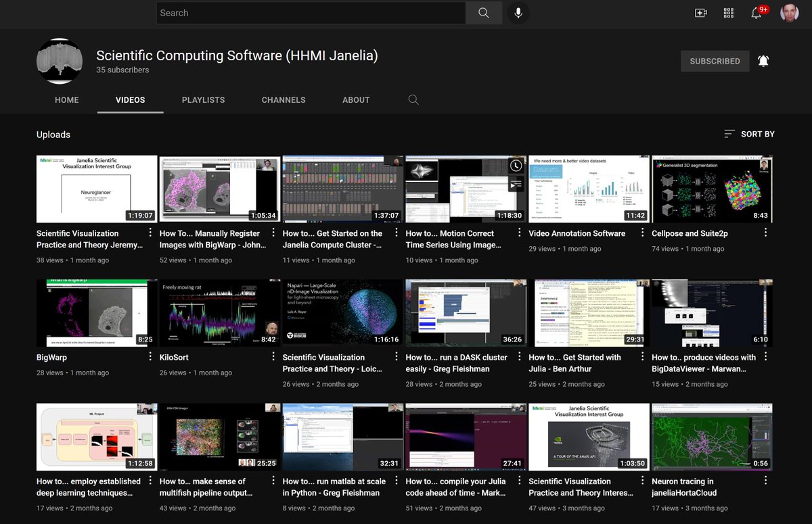
Task: Open 'How to... Get Started with Julia' title
Action: point(574,363)
